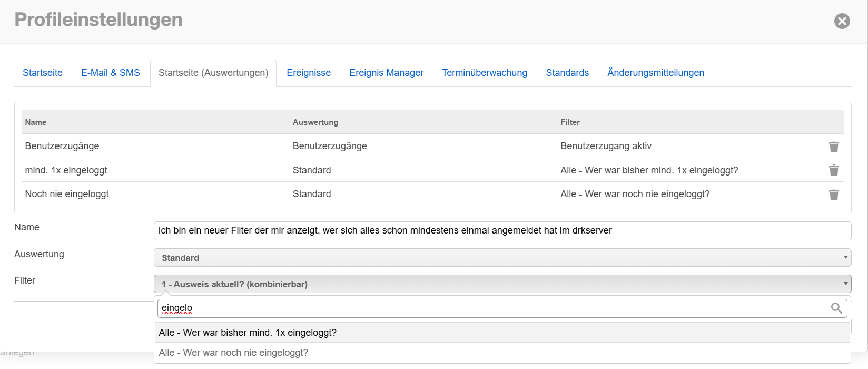This screenshot has width=868, height=369.
Task: Expand the Filter dropdown arrow
Action: 845,284
